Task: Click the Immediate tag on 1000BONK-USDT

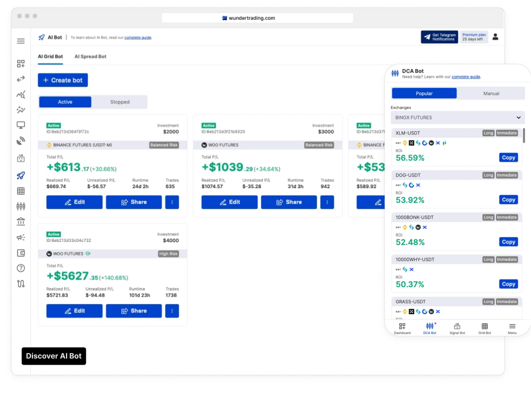Action: tap(507, 217)
